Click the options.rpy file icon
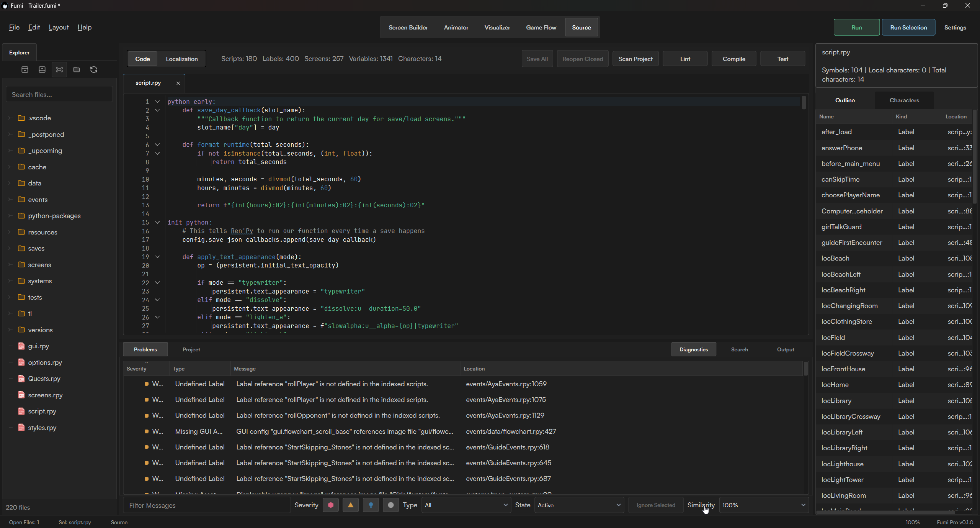Screen dimensions: 980x528 click(21, 362)
